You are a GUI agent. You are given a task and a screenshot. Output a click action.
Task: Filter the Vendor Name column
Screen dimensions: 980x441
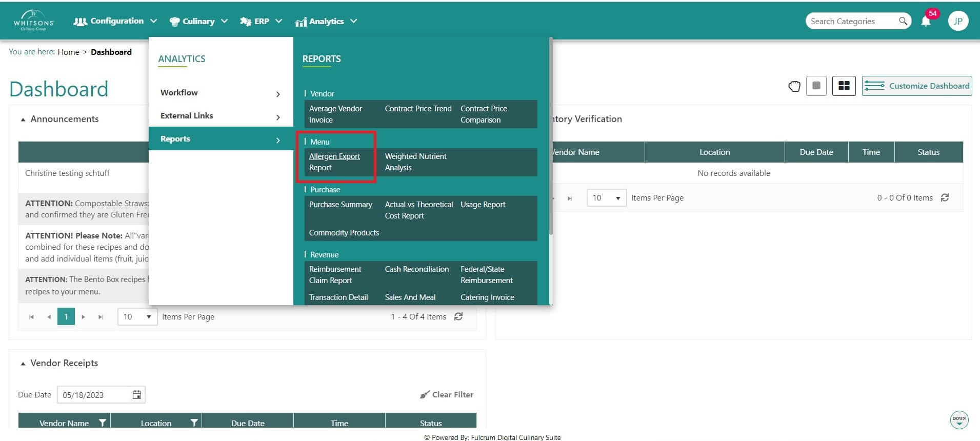pos(103,423)
